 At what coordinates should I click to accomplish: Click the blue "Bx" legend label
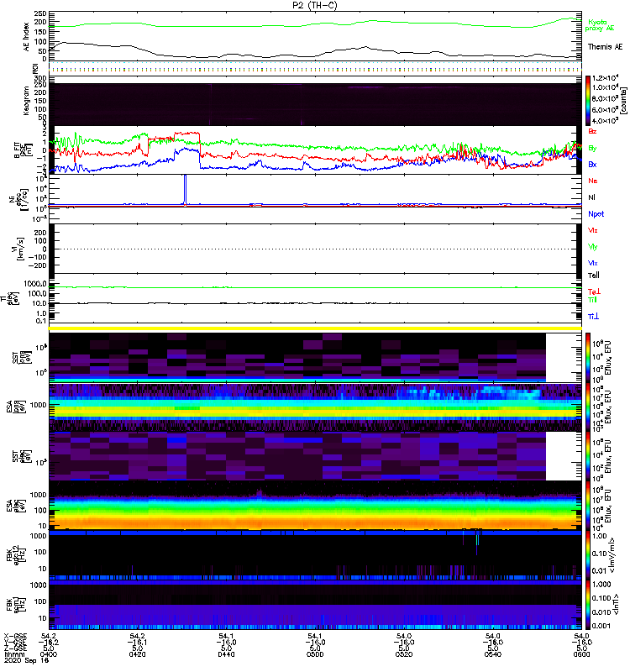pyautogui.click(x=592, y=164)
